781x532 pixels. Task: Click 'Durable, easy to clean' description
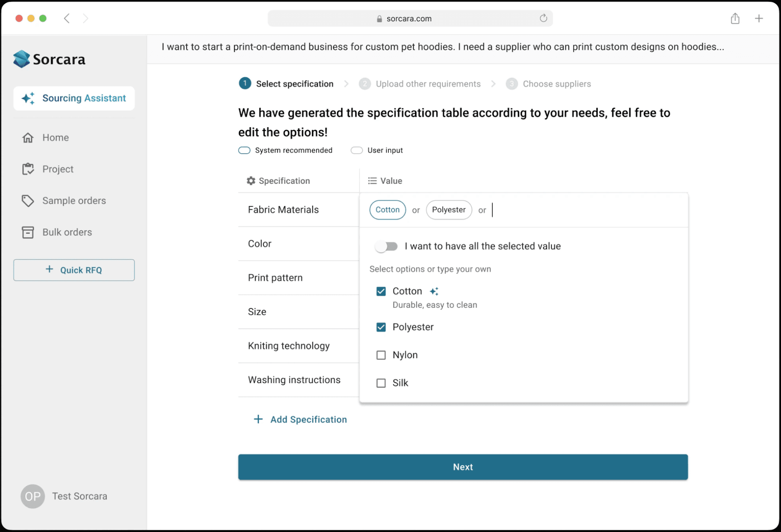[435, 305]
